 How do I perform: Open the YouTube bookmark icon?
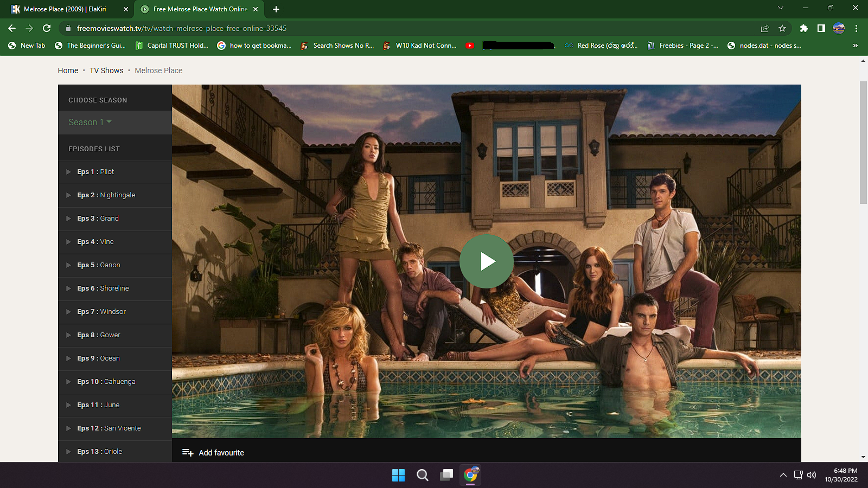tap(470, 46)
